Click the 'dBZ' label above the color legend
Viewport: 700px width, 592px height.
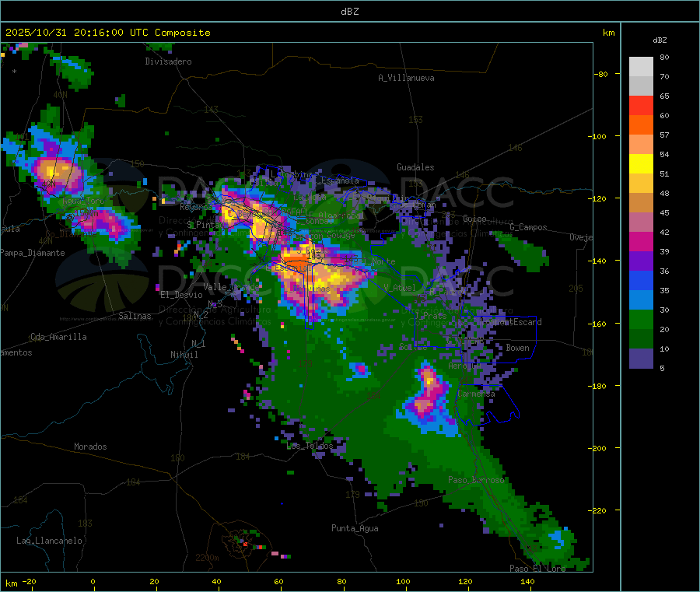660,40
